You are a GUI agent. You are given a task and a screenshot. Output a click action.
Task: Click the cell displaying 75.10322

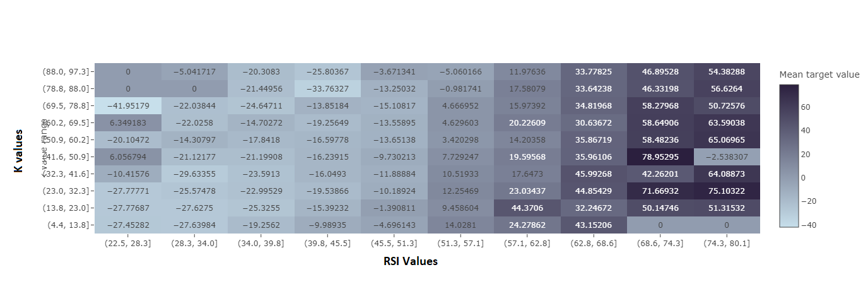[727, 191]
